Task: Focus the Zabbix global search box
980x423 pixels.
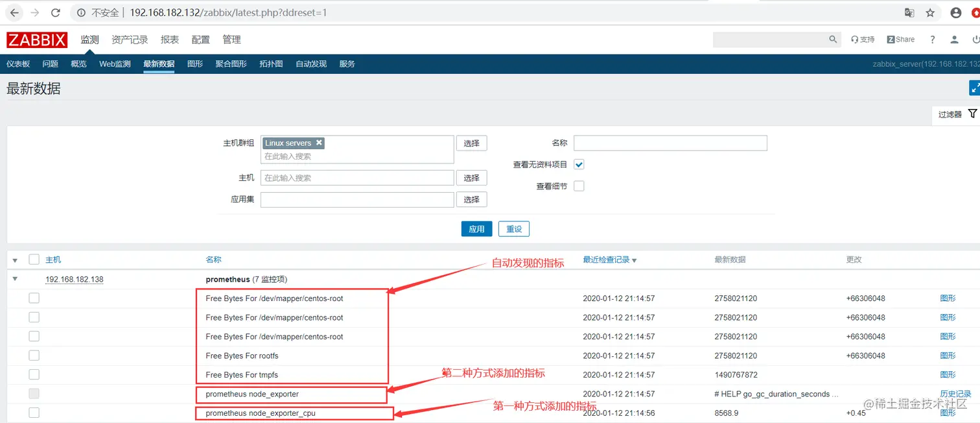Action: [x=770, y=40]
